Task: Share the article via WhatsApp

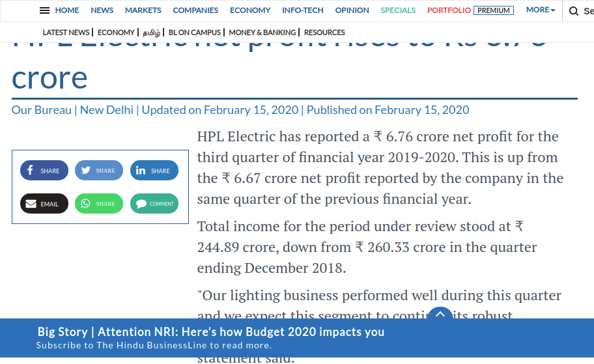Action: click(99, 204)
